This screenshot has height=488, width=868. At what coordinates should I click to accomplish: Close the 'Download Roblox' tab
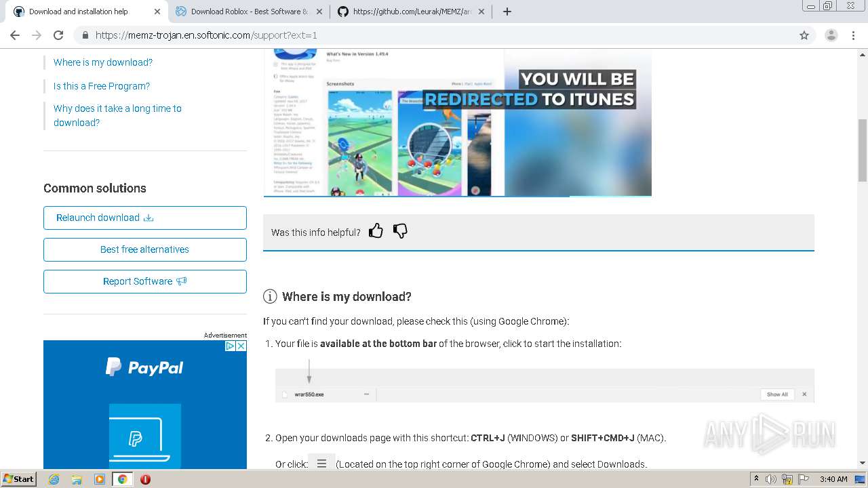[x=319, y=12]
